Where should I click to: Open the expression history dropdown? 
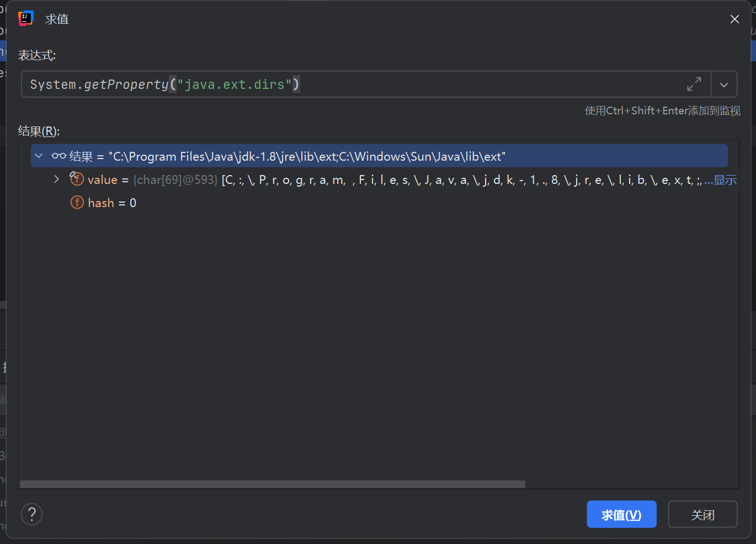724,84
